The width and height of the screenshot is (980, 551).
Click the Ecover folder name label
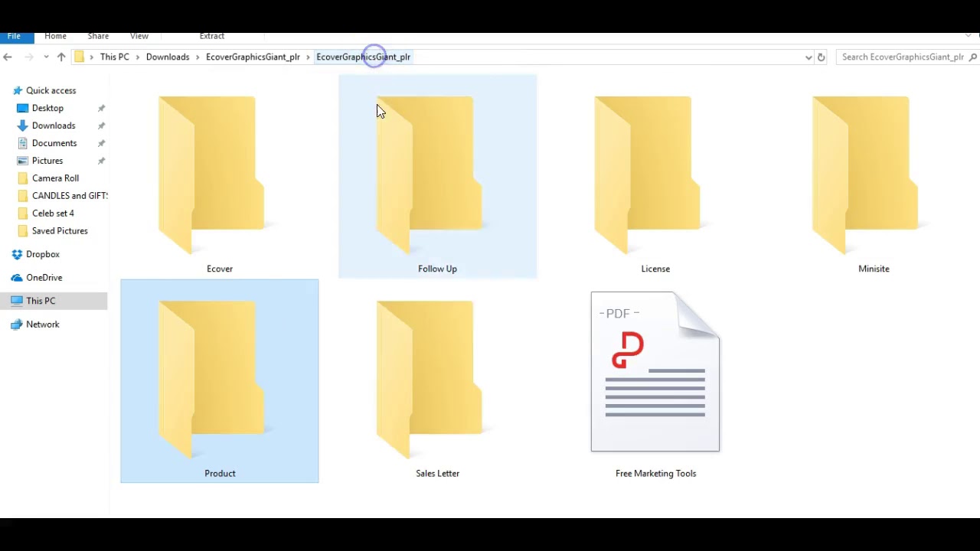click(220, 269)
